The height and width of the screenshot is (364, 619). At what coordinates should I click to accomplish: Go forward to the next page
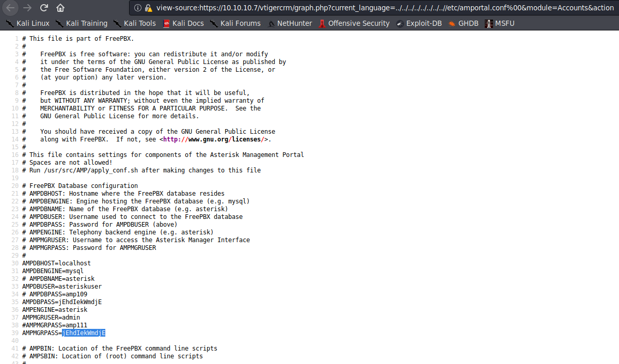tap(27, 8)
